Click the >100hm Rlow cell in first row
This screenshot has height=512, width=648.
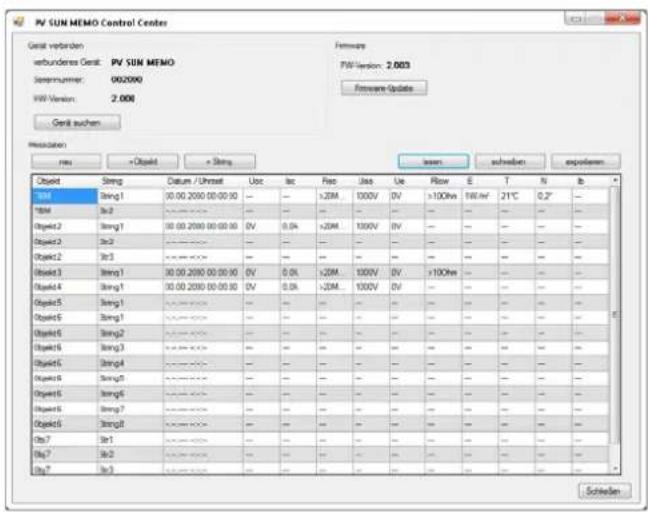[x=443, y=196]
